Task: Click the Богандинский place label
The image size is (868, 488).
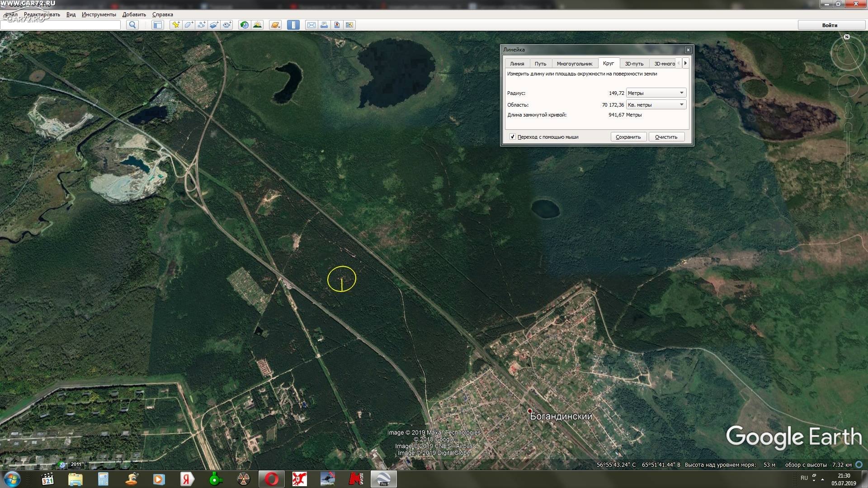Action: pyautogui.click(x=561, y=416)
